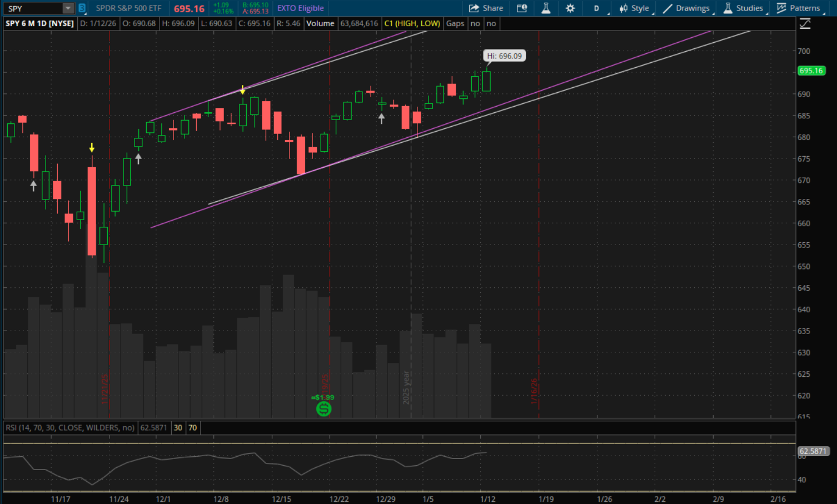This screenshot has width=837, height=504.
Task: Open the Drawings menu
Action: pos(686,8)
